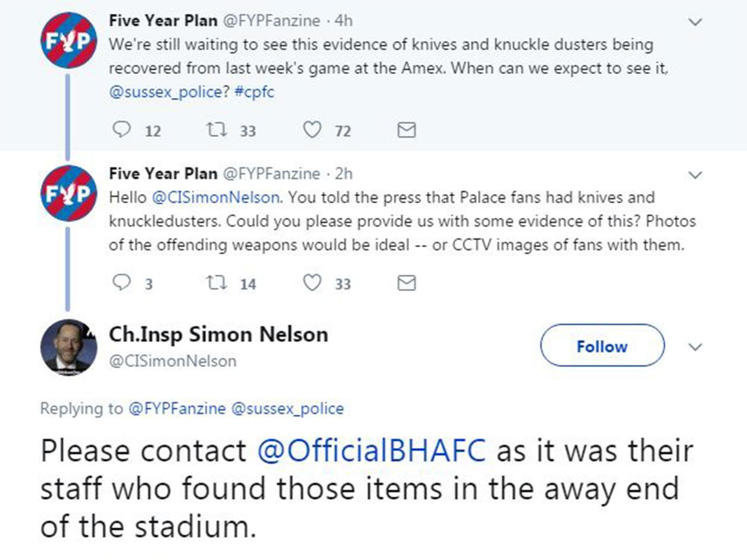
Task: Retweet the tweet with 33 retweets
Action: tap(217, 130)
